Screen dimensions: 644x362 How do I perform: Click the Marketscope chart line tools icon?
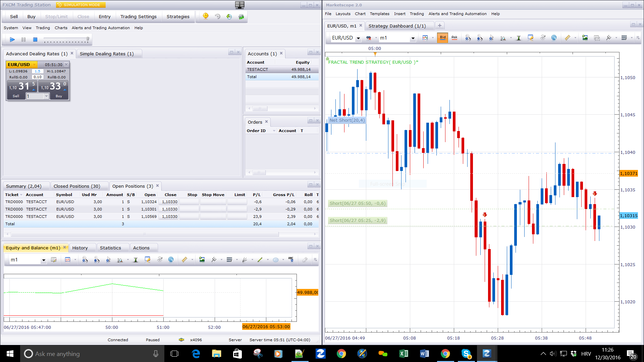click(608, 38)
